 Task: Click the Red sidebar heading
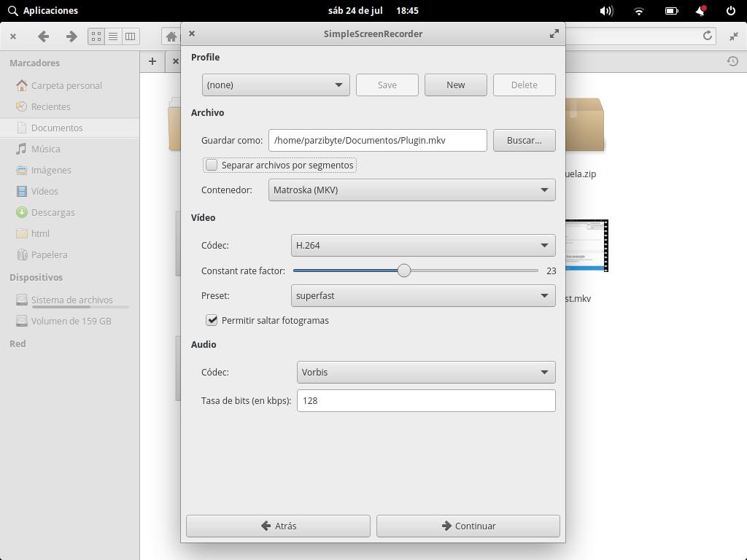(x=18, y=344)
